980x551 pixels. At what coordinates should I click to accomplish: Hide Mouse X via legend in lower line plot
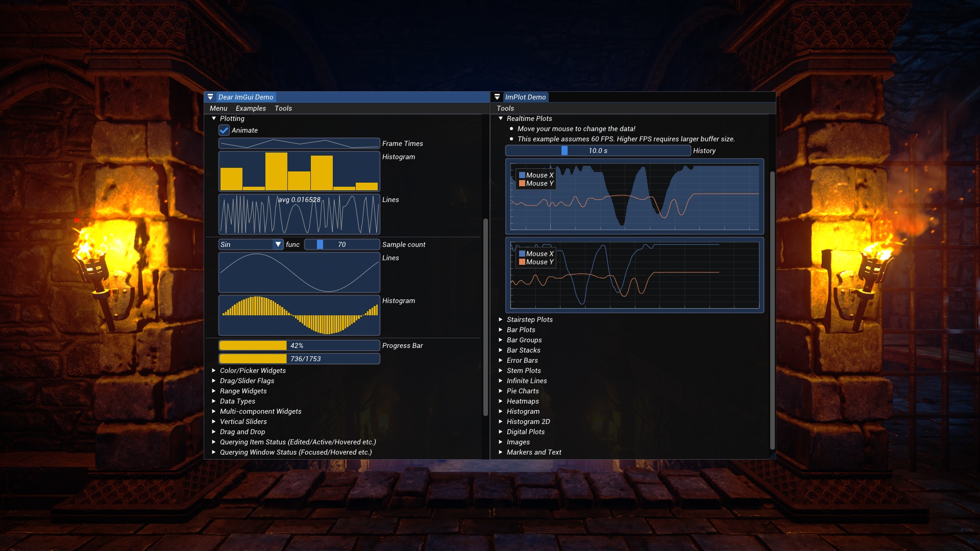click(x=522, y=253)
